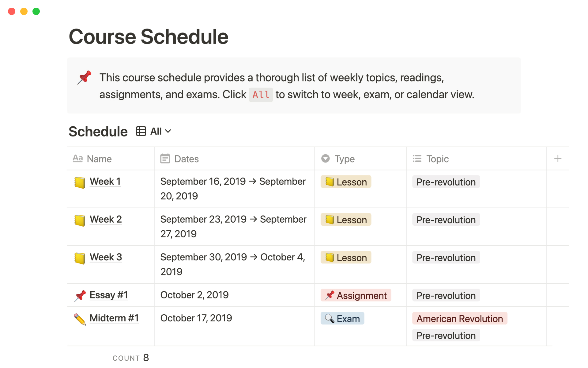
Task: Click the plus icon to add column
Action: [x=558, y=159]
